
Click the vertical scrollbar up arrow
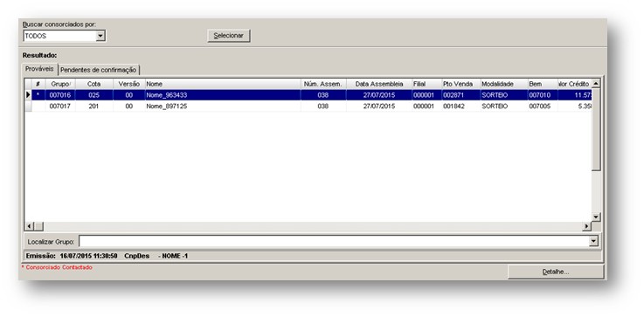tap(596, 83)
